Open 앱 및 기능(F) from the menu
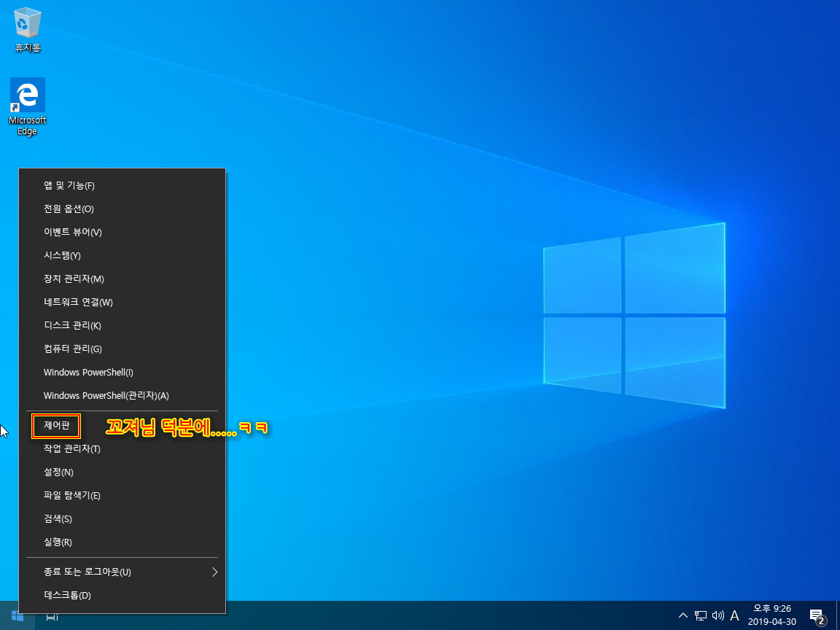The image size is (840, 630). point(122,185)
